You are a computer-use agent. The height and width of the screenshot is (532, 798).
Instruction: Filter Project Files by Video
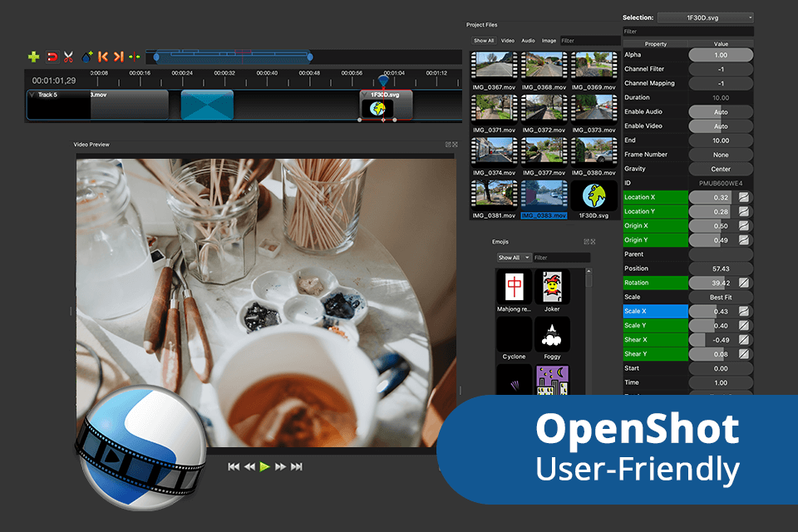pos(508,41)
